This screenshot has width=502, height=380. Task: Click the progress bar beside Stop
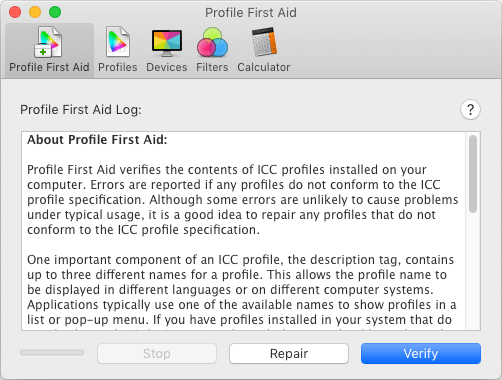[52, 352]
